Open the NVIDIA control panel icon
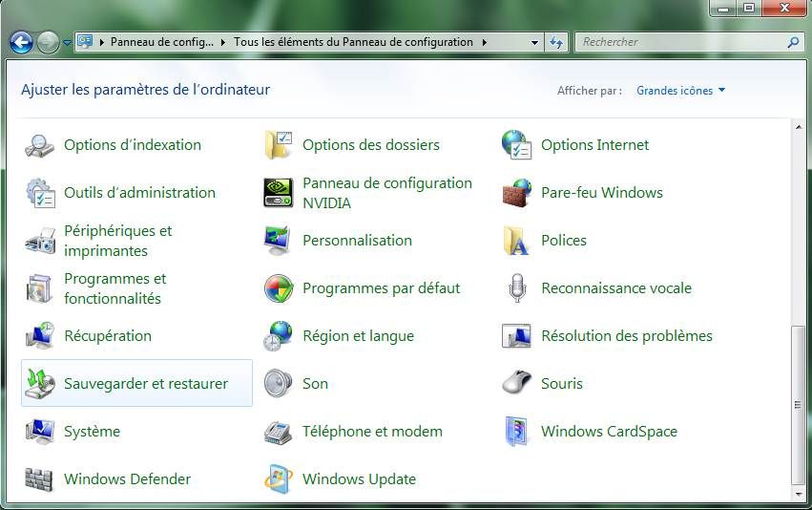Viewport: 812px width, 510px height. pos(278,193)
